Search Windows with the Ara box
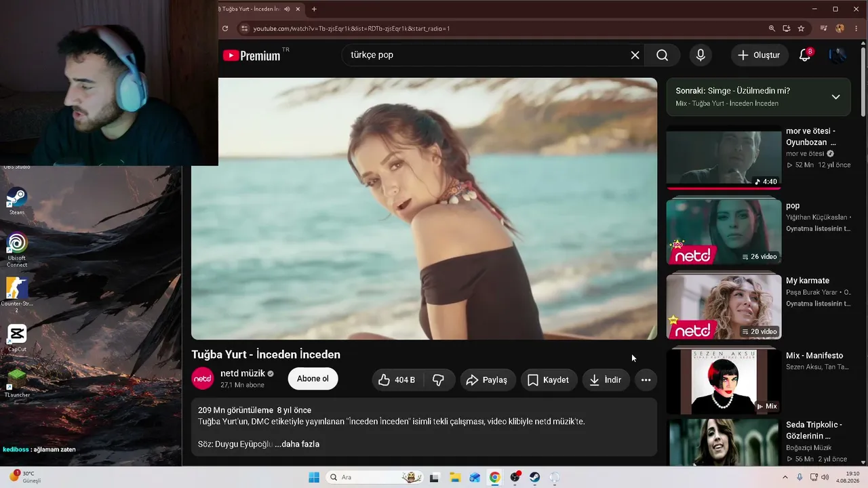Image resolution: width=868 pixels, height=488 pixels. click(x=374, y=477)
